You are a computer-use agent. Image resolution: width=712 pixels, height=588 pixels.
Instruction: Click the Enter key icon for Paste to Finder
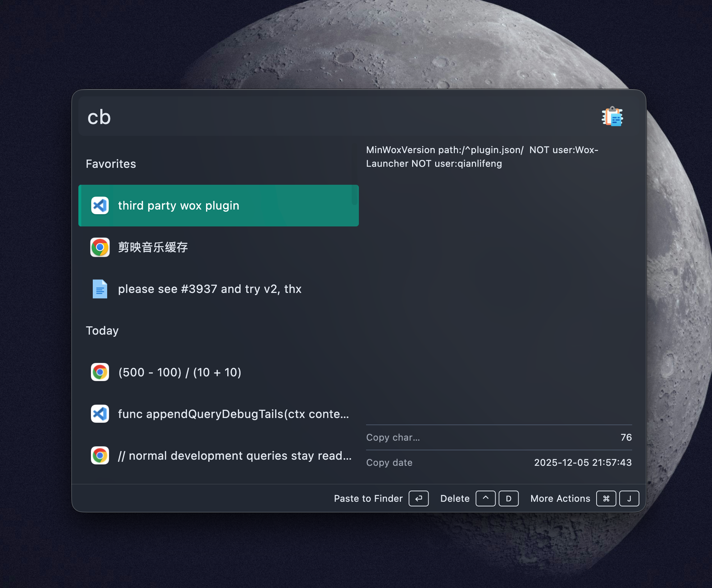(x=419, y=499)
